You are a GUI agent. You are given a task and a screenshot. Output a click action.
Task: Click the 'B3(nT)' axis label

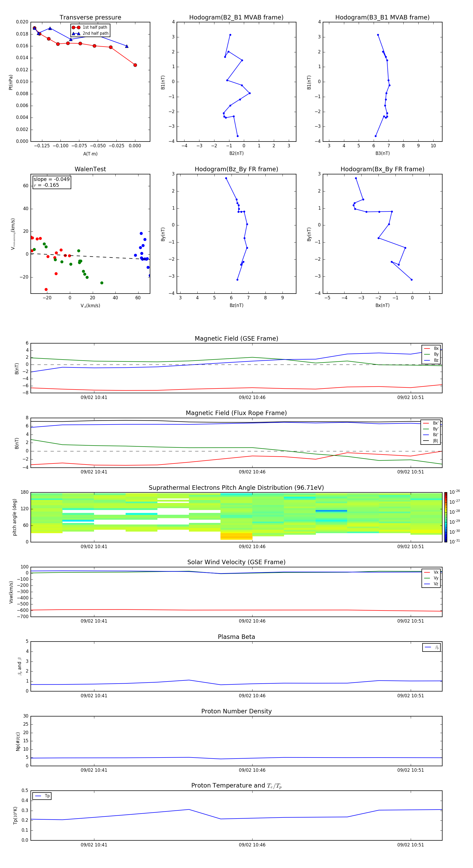(x=382, y=154)
